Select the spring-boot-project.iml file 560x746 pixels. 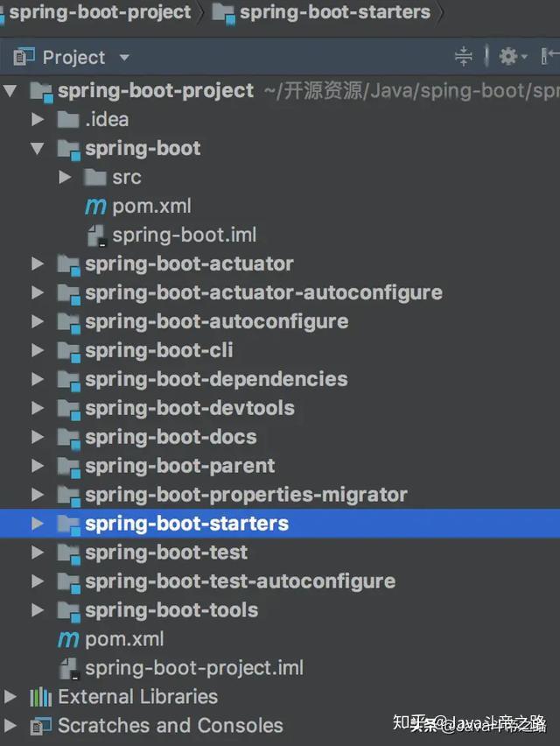pyautogui.click(x=194, y=668)
